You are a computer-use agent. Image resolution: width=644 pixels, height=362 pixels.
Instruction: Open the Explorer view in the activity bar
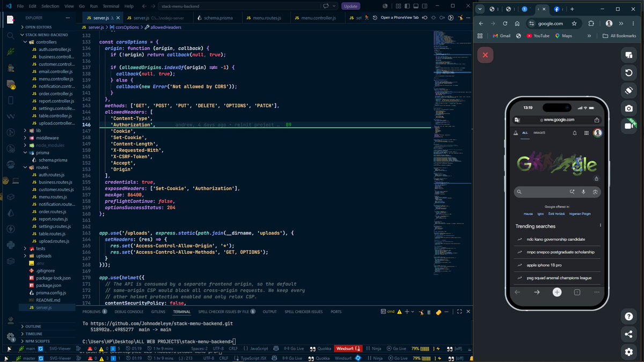click(10, 19)
